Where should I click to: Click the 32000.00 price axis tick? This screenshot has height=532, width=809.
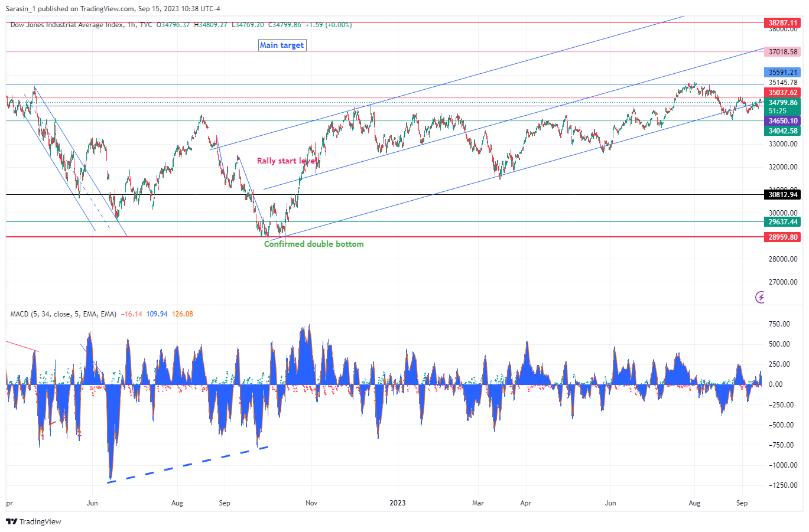click(x=782, y=167)
